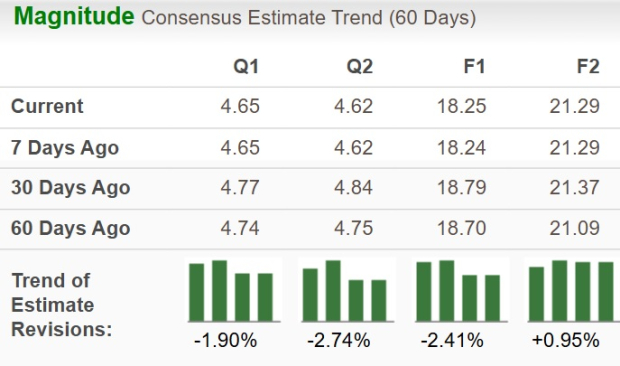Image resolution: width=620 pixels, height=366 pixels.
Task: Select the Current row label
Action: point(47,106)
